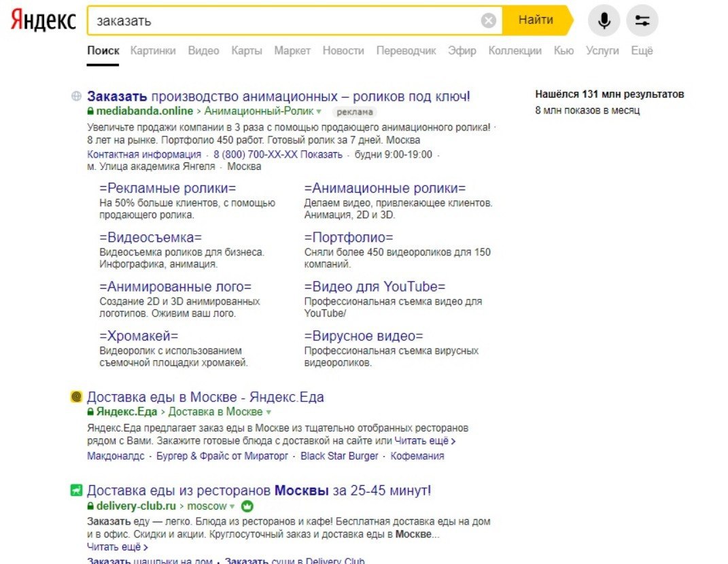Open the Бургер & Фрайс от Мираторг link
Screen dimensions: 728x564
(222, 456)
